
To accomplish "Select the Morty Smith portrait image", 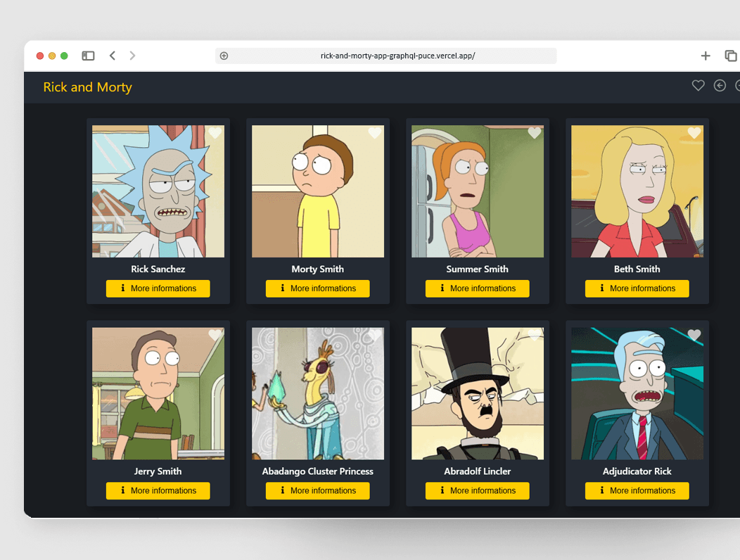I will [318, 191].
